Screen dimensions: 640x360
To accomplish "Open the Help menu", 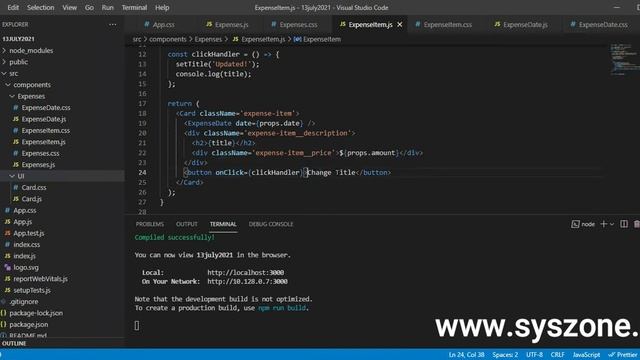I will tap(162, 7).
